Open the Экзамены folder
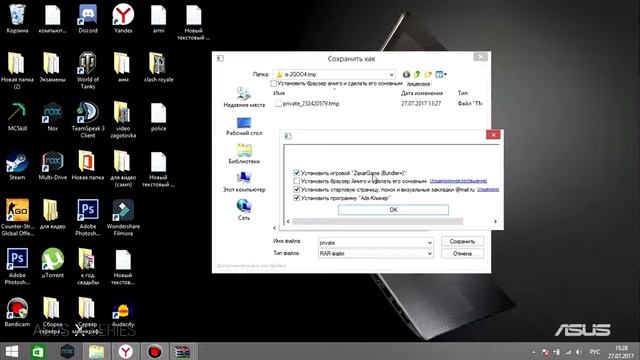 (x=52, y=68)
